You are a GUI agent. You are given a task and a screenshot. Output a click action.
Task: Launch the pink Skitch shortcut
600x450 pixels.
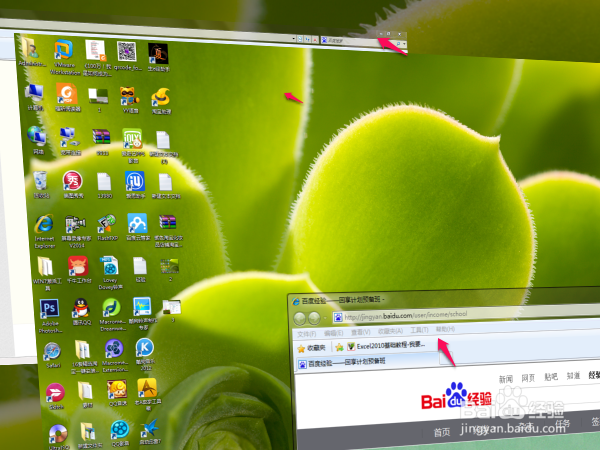[x=55, y=396]
